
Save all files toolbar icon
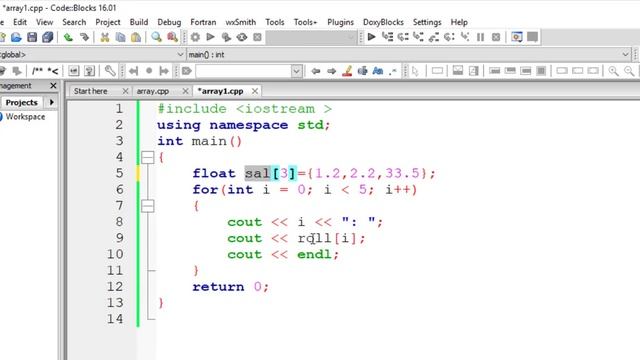click(47, 38)
